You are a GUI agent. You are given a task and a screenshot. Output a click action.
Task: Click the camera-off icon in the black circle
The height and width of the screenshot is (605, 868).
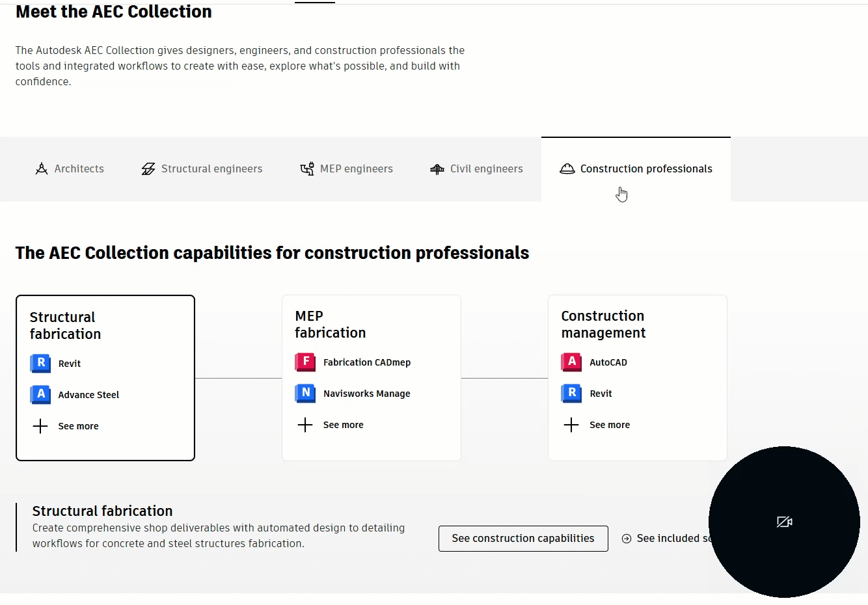point(784,522)
